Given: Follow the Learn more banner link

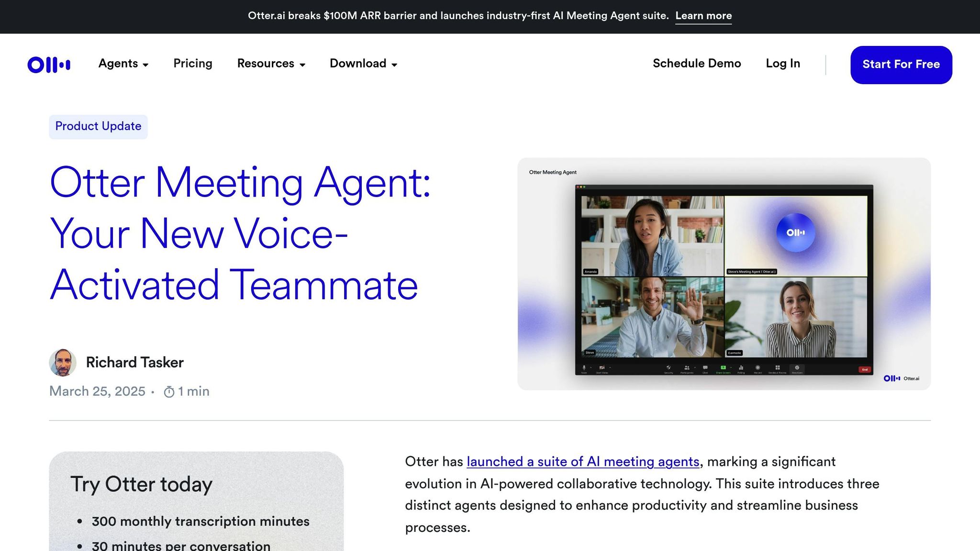Looking at the screenshot, I should [x=703, y=16].
